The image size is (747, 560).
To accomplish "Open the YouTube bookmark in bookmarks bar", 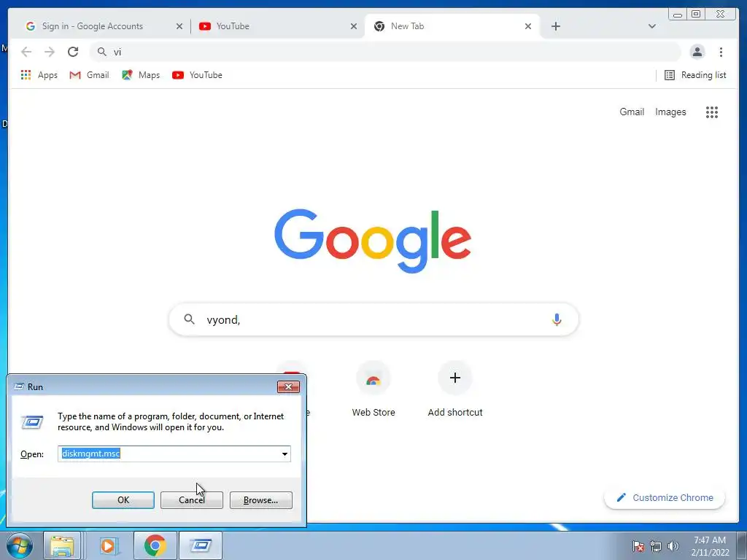I will [197, 75].
